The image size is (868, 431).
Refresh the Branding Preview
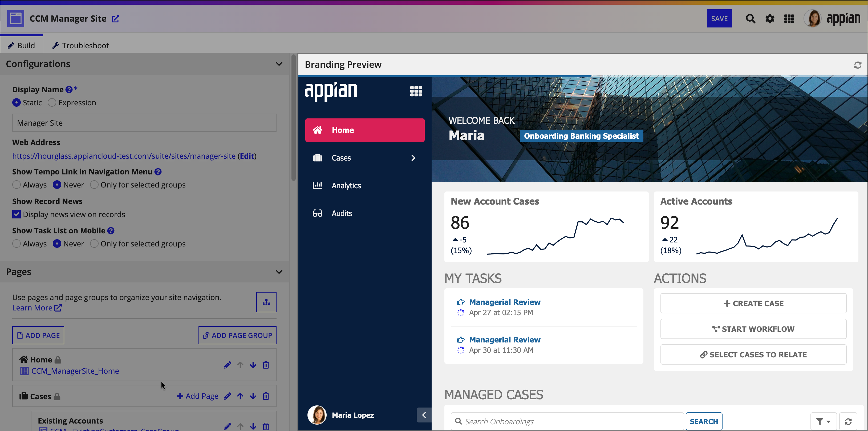click(x=858, y=65)
